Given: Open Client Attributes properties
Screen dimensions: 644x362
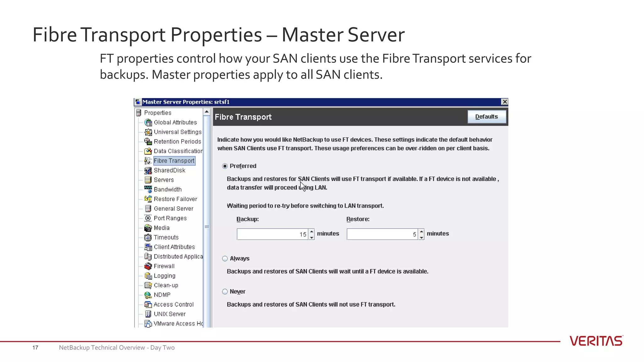Looking at the screenshot, I should (x=174, y=247).
